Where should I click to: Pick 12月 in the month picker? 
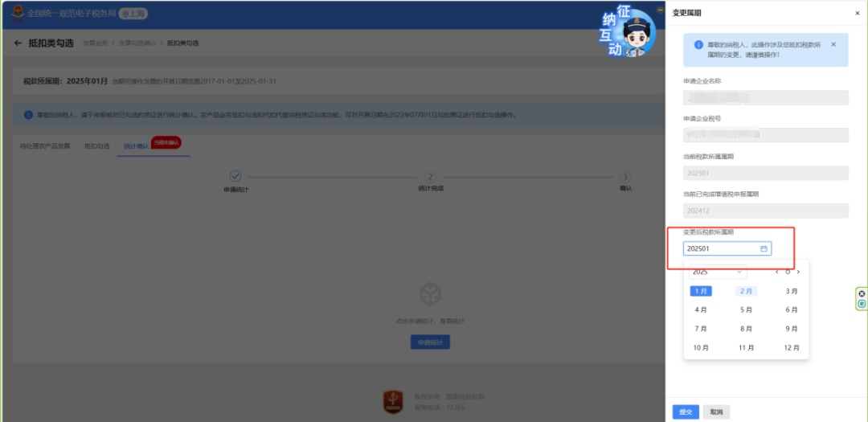pyautogui.click(x=792, y=348)
